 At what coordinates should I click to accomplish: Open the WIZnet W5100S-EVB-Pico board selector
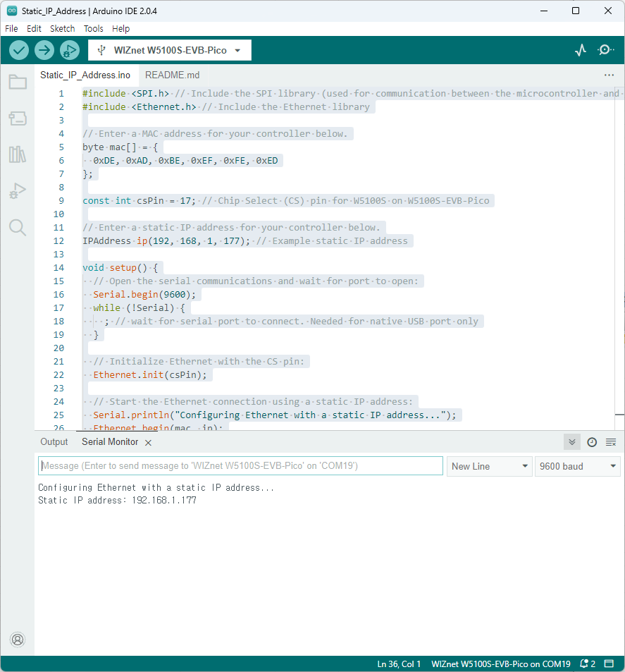coord(169,49)
